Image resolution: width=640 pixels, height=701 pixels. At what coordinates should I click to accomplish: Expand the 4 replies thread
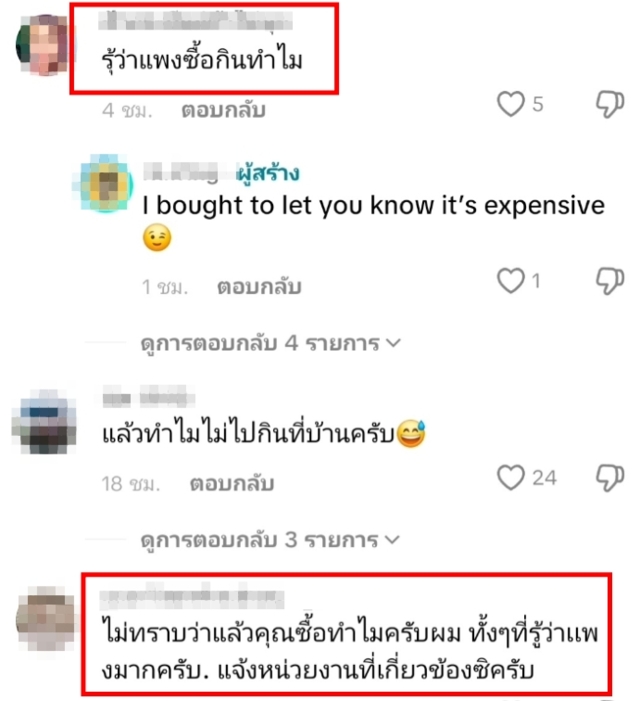click(x=270, y=343)
